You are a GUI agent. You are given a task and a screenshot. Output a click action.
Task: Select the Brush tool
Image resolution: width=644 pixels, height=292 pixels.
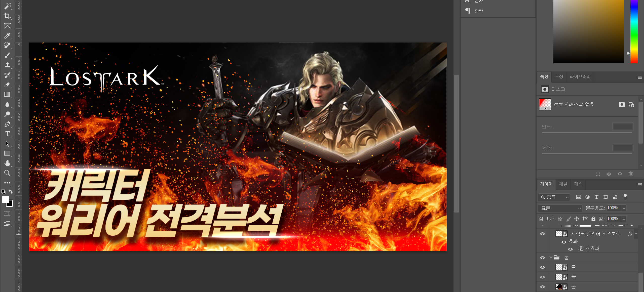[8, 55]
